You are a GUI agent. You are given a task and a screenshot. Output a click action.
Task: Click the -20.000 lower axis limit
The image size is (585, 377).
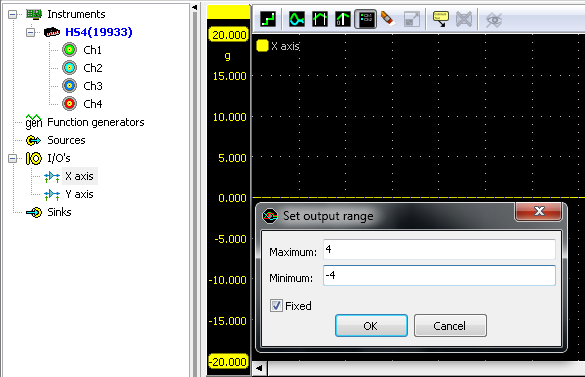click(228, 362)
